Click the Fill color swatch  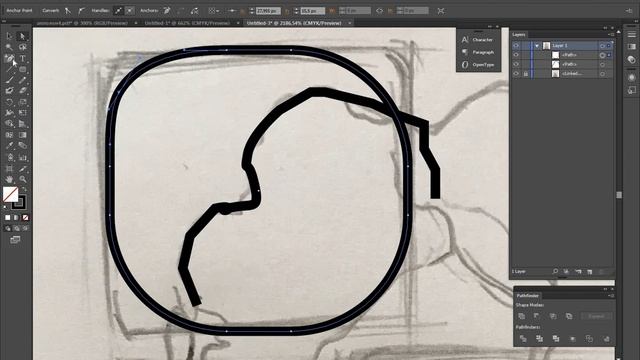(x=10, y=194)
